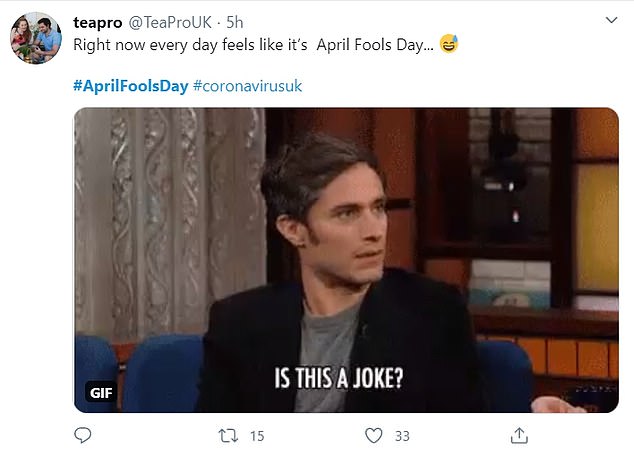The width and height of the screenshot is (634, 456).
Task: Click the reply speech bubble icon
Action: pos(84,435)
